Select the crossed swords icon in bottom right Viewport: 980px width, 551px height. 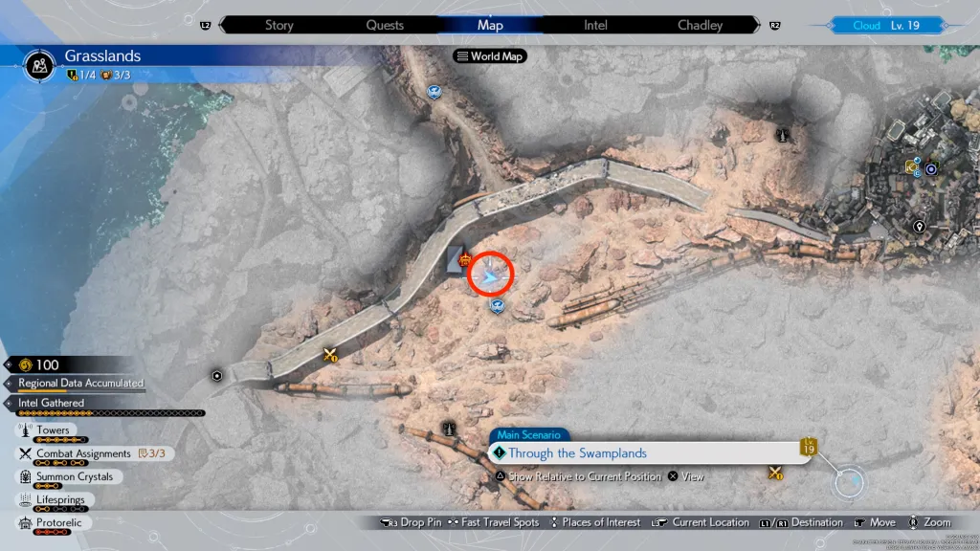pos(776,473)
